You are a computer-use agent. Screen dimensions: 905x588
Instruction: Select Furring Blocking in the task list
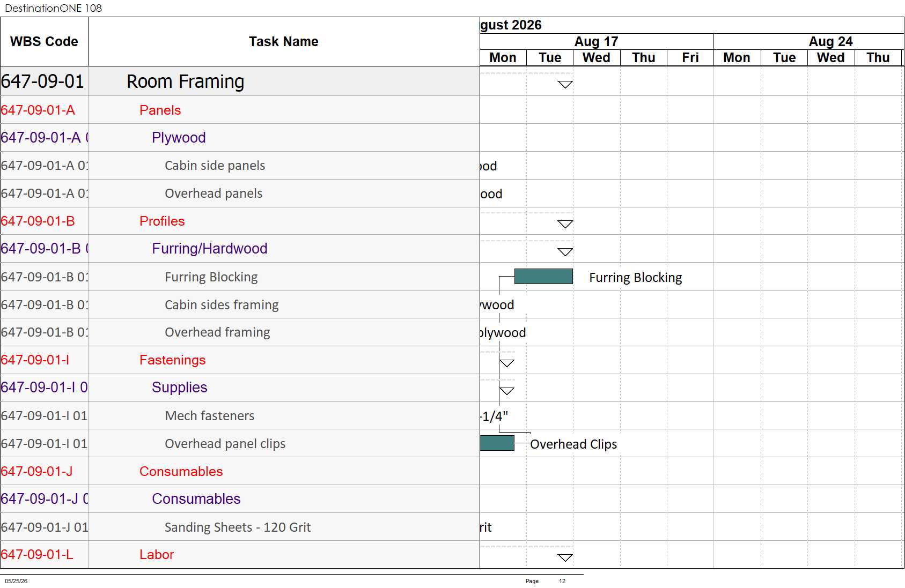coord(240,277)
